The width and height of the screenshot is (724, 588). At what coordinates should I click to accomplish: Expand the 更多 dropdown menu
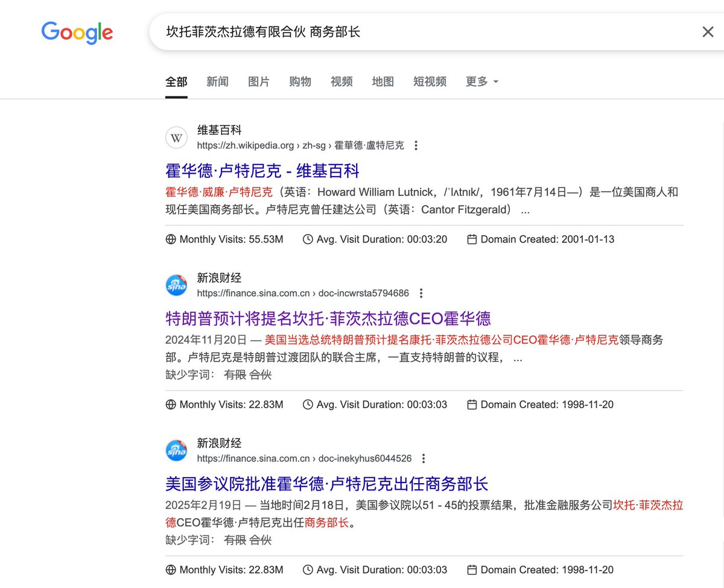[482, 81]
